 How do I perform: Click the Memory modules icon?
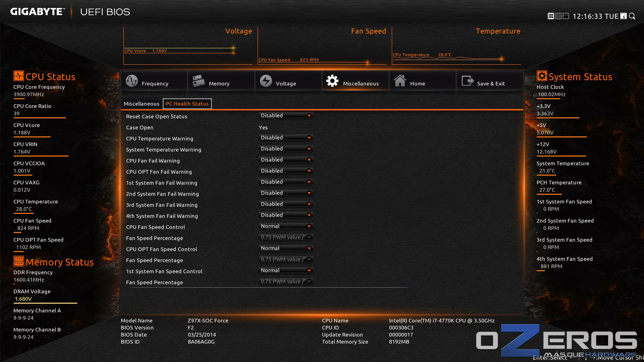click(x=199, y=81)
